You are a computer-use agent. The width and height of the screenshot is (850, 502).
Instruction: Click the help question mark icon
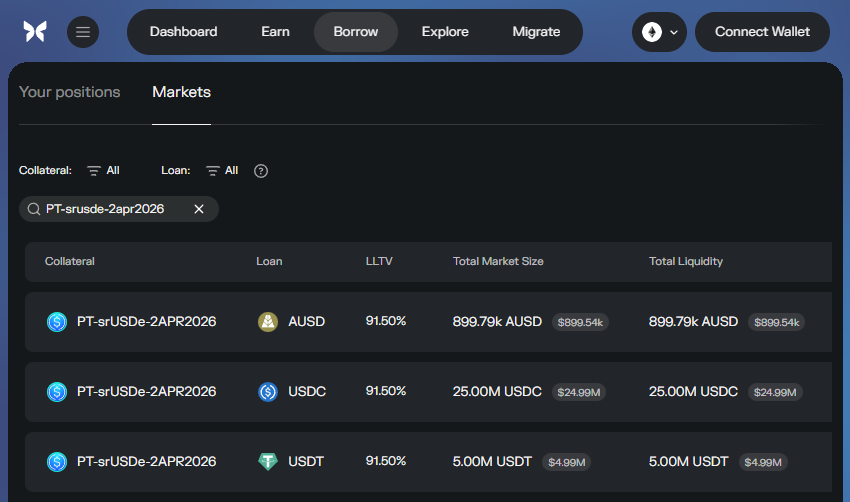pos(261,171)
